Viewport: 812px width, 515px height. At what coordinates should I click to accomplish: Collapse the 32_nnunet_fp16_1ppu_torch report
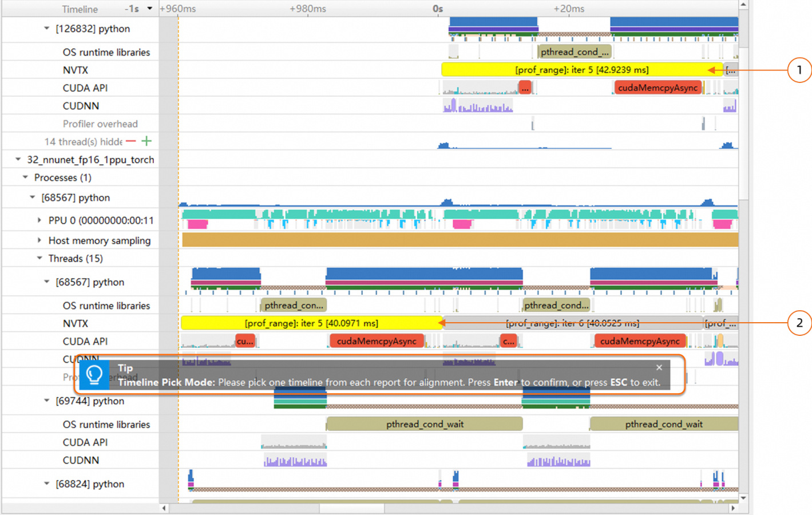click(18, 159)
